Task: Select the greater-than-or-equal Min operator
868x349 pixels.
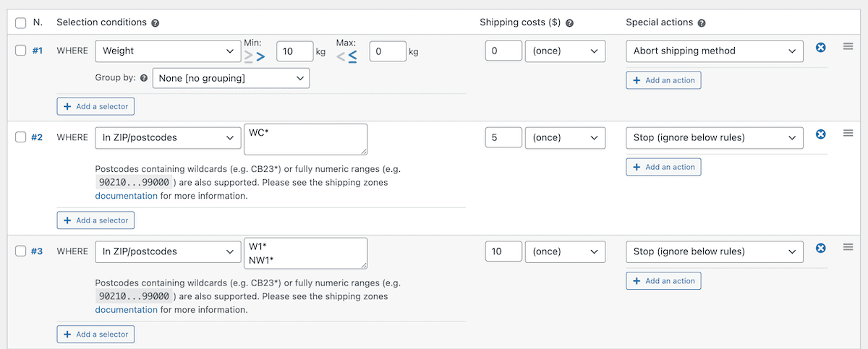Action: tap(248, 56)
